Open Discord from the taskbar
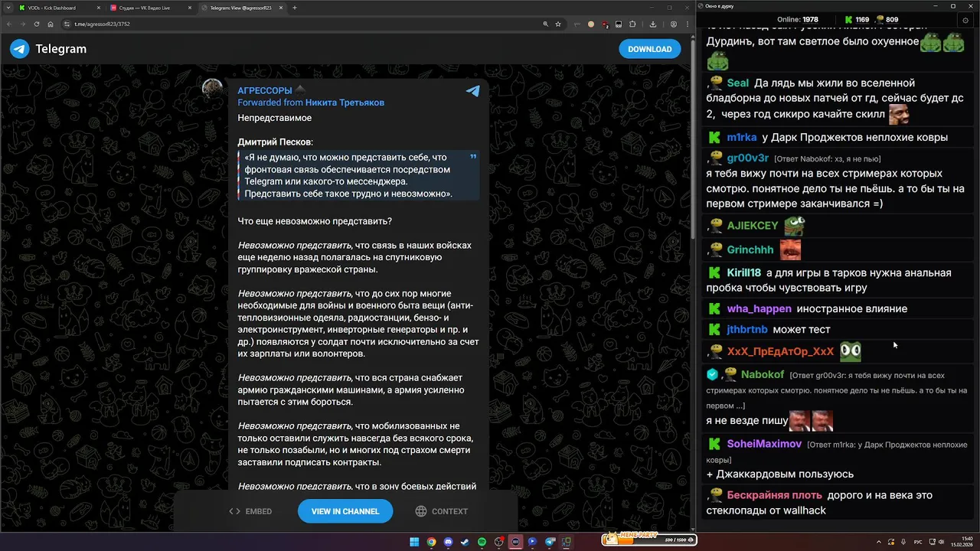This screenshot has height=551, width=980. (x=448, y=542)
